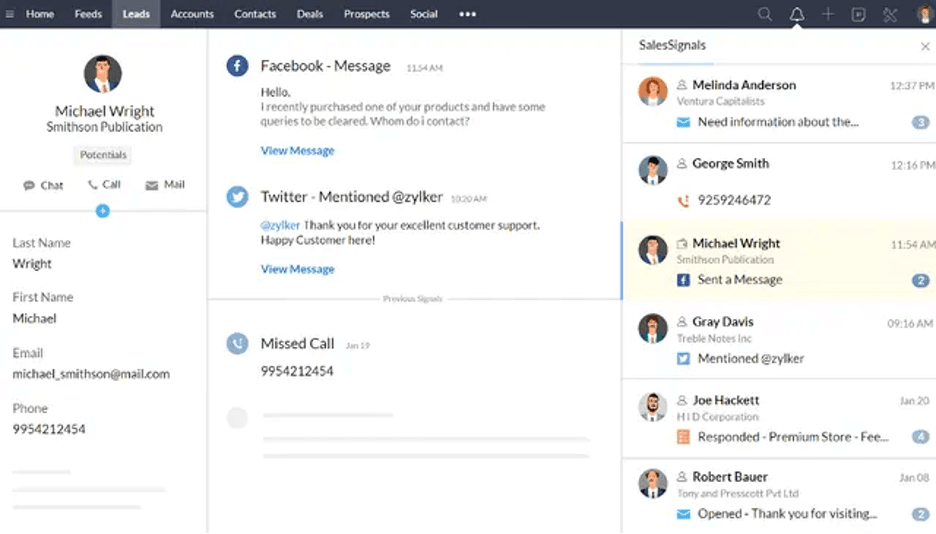The height and width of the screenshot is (534, 936).
Task: Go to the Home tab
Action: (x=39, y=14)
